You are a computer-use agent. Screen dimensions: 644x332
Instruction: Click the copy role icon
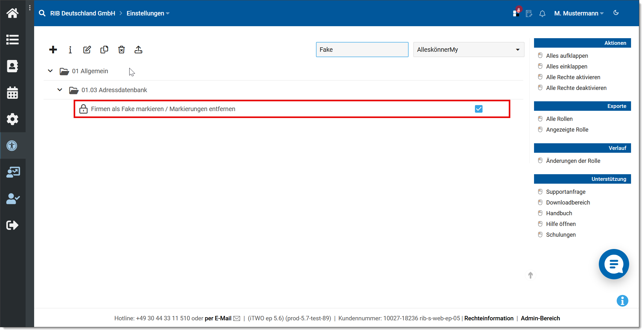pyautogui.click(x=104, y=50)
